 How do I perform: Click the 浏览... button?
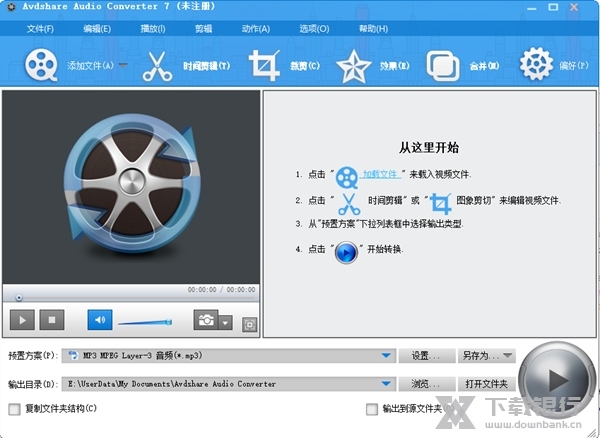427,384
